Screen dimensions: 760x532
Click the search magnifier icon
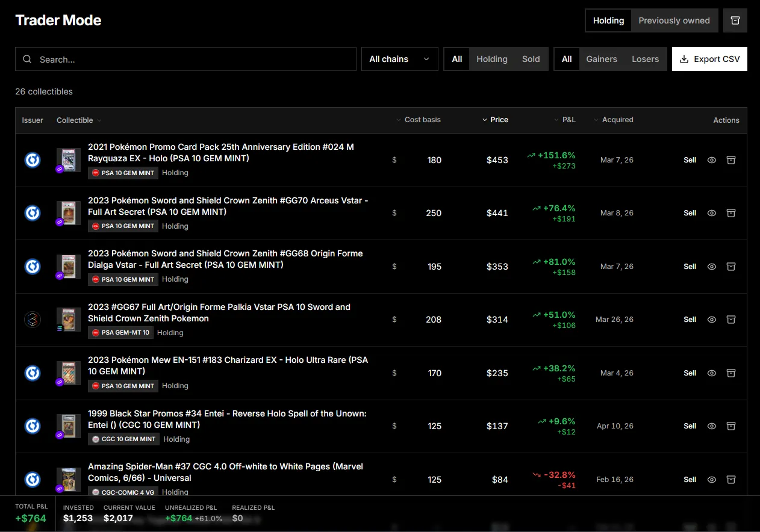[x=27, y=59]
